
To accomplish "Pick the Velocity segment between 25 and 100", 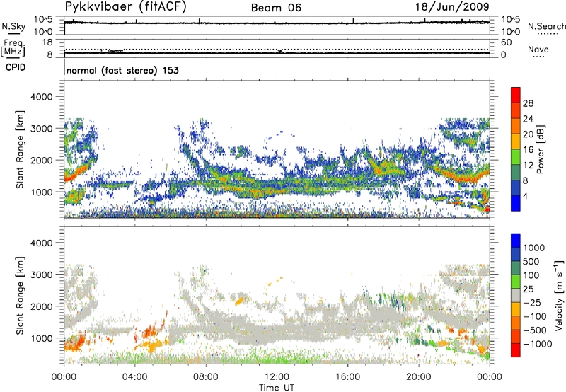I will (x=516, y=282).
